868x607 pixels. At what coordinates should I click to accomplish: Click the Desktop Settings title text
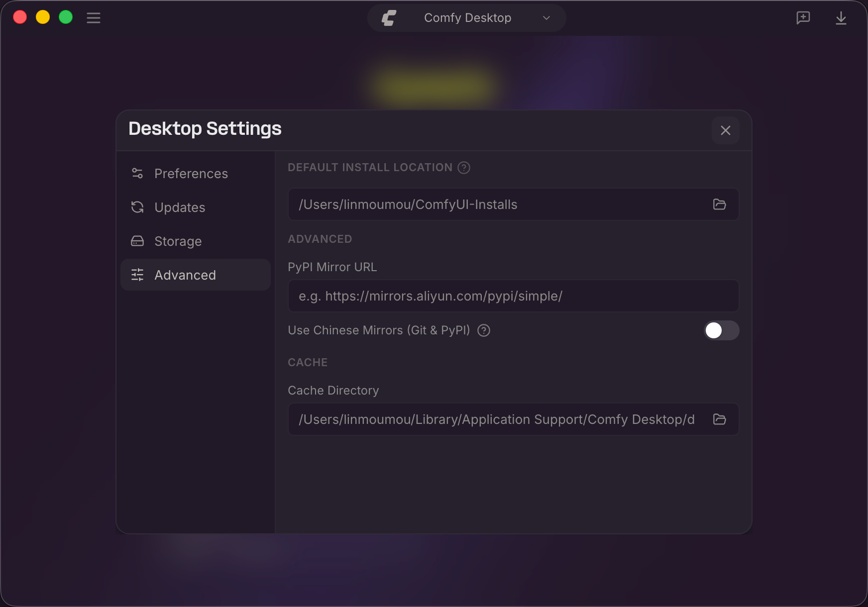point(205,129)
